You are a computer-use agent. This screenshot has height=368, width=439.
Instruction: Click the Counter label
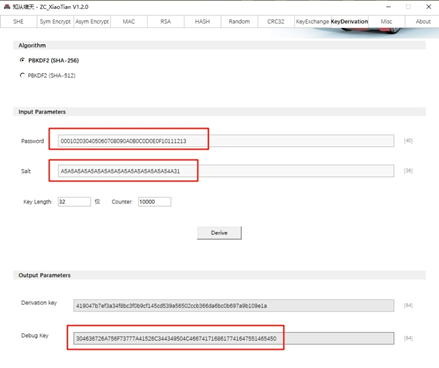coord(122,202)
